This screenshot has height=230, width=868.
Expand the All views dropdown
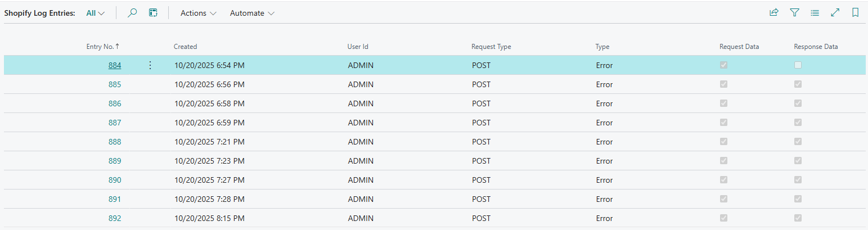(95, 13)
